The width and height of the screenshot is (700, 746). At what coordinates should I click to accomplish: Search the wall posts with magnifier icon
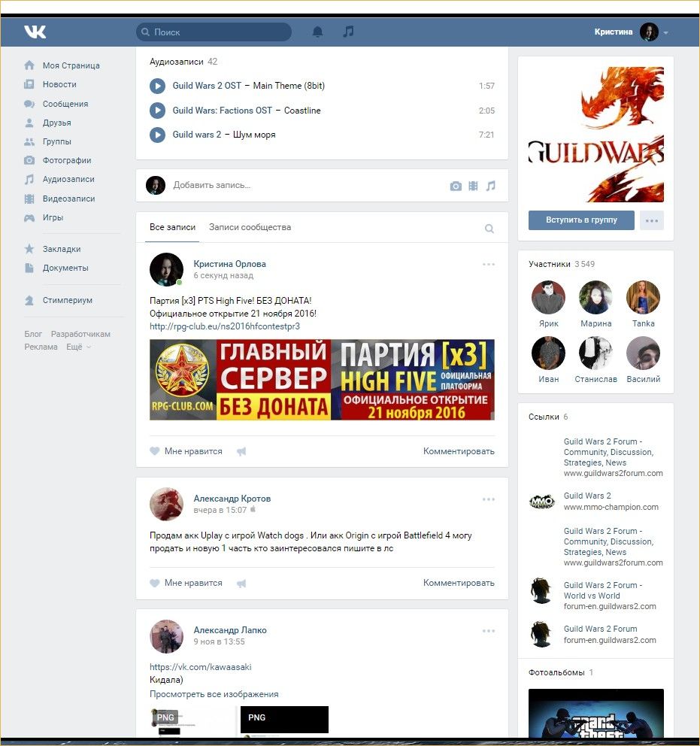(489, 229)
